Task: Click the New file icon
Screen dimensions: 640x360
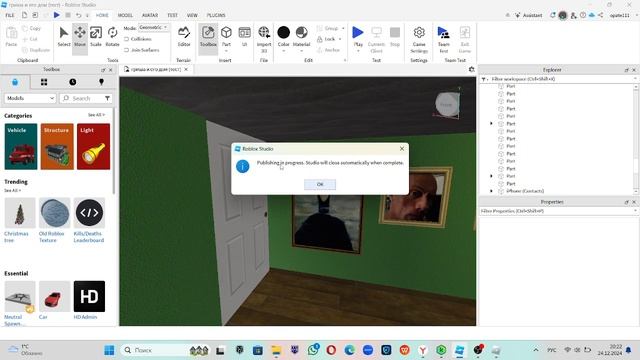Action: pos(24,15)
